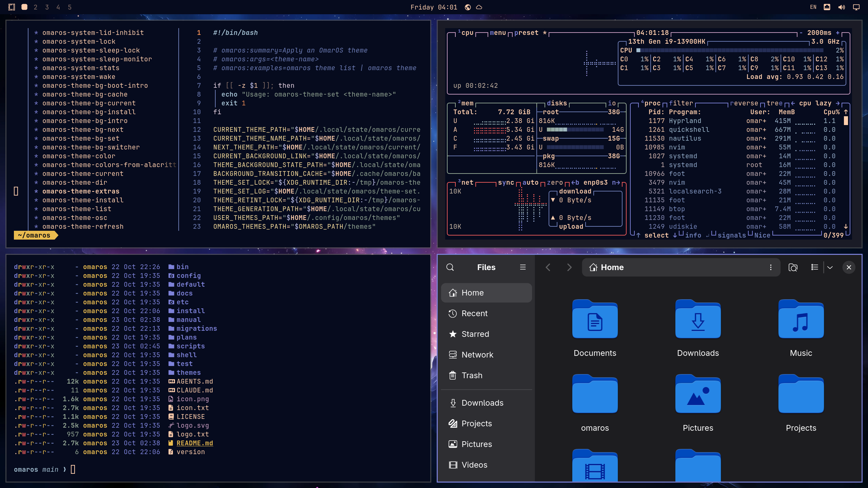Open the volume icon in top bar

pyautogui.click(x=842, y=7)
